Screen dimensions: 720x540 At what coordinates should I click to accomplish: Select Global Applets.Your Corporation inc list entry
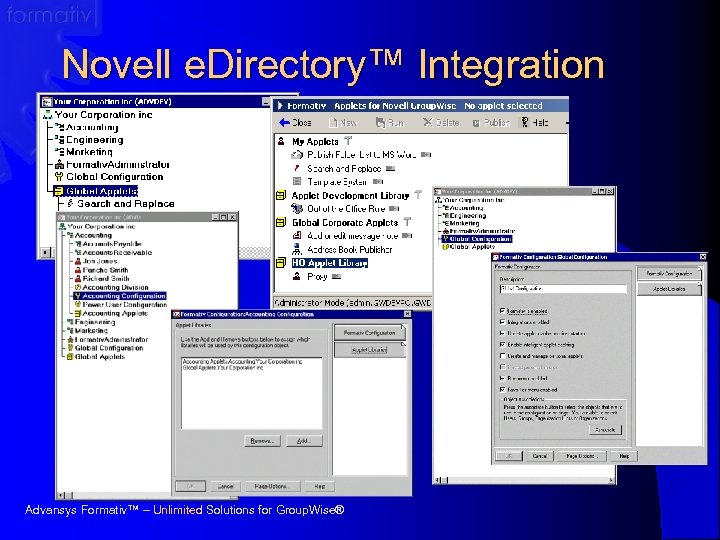223,368
